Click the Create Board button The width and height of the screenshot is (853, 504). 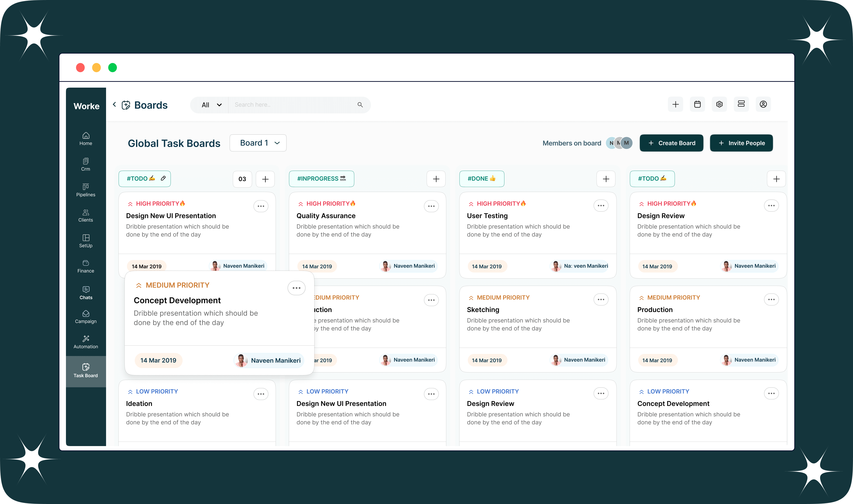pos(672,143)
